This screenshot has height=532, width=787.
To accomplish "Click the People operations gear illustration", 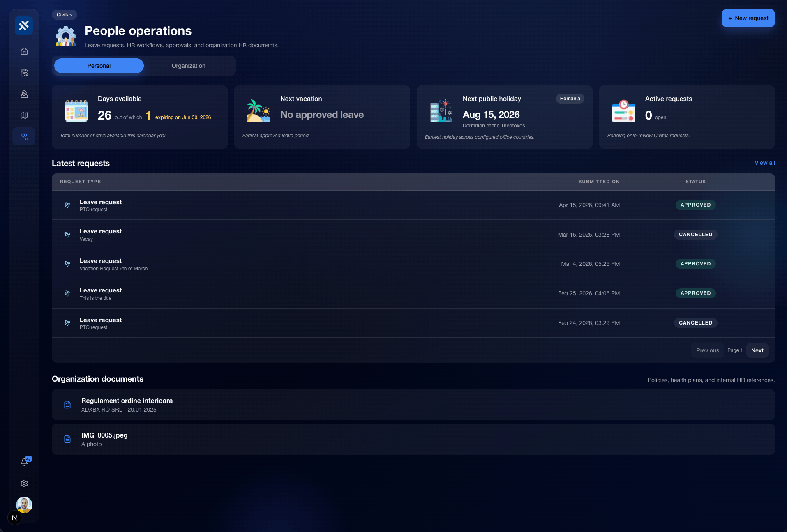I will click(66, 36).
